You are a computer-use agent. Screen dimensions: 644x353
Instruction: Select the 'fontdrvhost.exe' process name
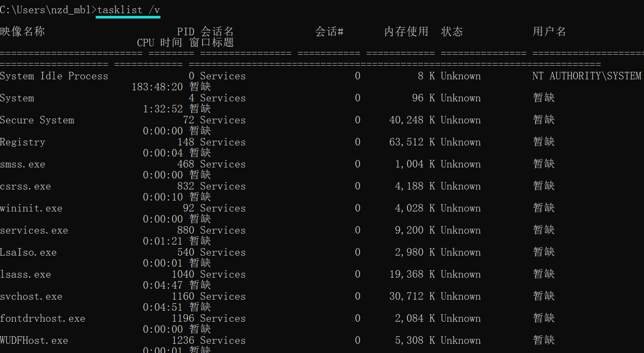coord(43,318)
